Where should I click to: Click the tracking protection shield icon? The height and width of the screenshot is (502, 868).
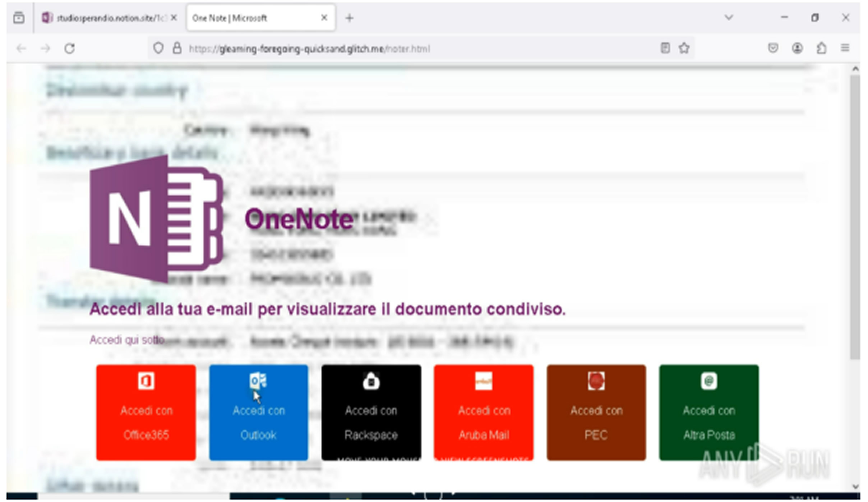point(158,48)
